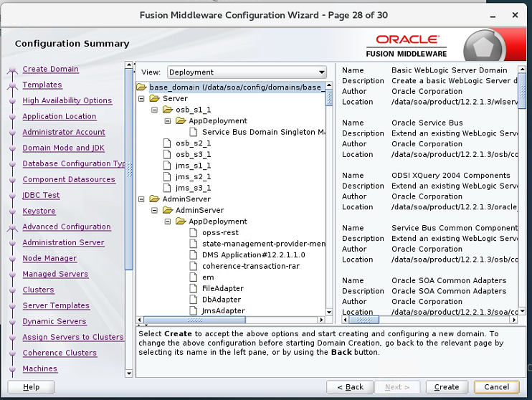Collapse the osb_s1_1 tree node
This screenshot has width=532, height=400.
154,110
